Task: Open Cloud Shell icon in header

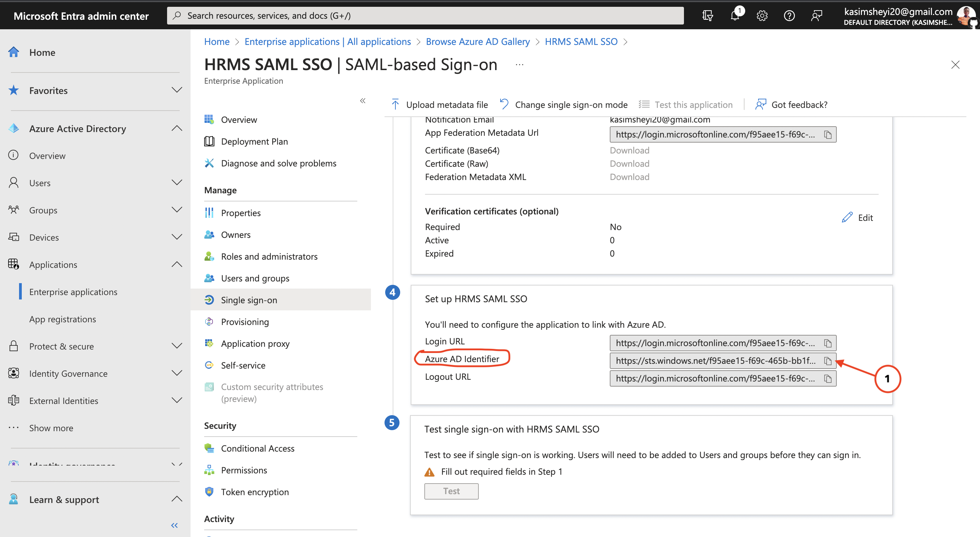Action: pyautogui.click(x=707, y=16)
